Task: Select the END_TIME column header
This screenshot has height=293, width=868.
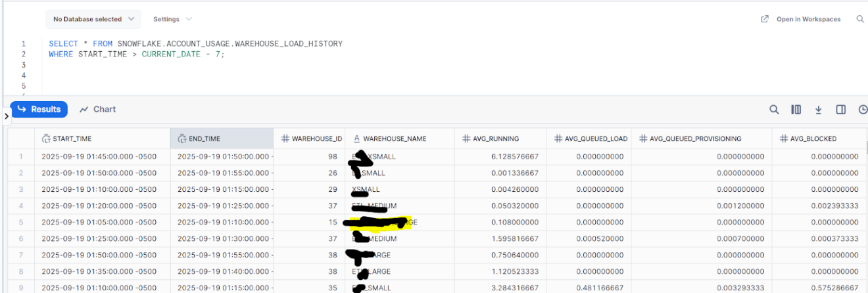Action: [204, 139]
